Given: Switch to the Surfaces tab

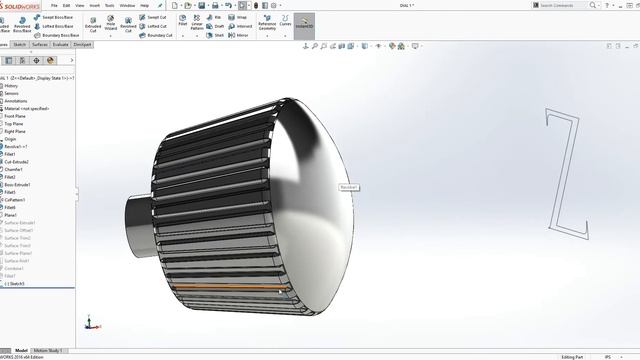Looking at the screenshot, I should click(x=40, y=44).
